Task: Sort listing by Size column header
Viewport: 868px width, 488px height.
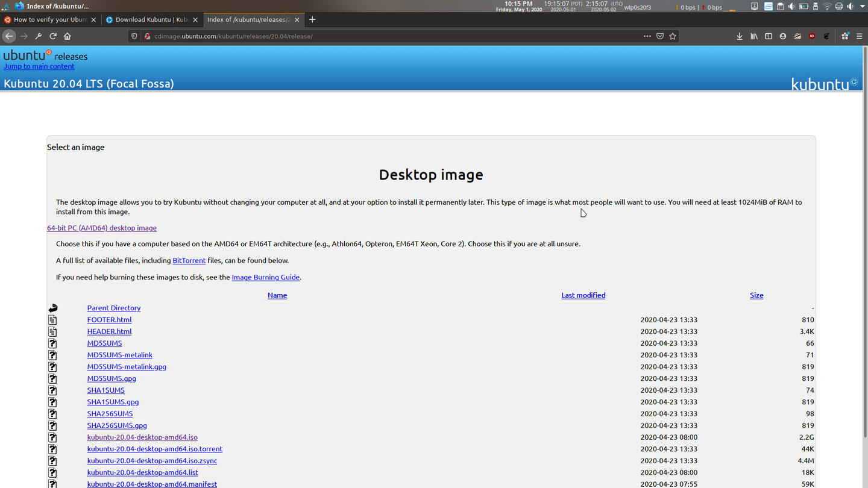Action: click(756, 295)
